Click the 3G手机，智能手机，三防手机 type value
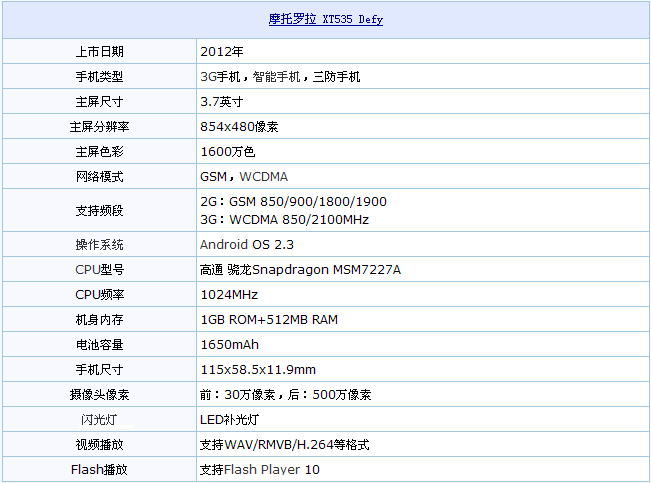 point(280,76)
